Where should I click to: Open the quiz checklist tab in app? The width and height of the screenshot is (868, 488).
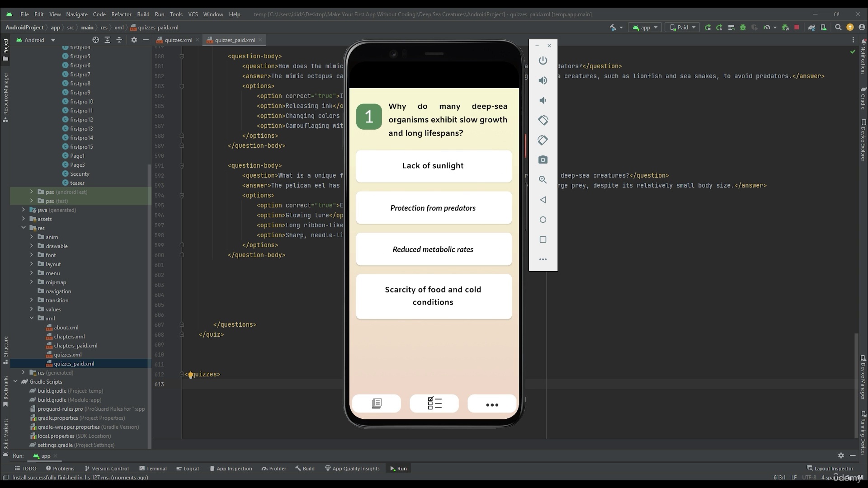click(434, 403)
